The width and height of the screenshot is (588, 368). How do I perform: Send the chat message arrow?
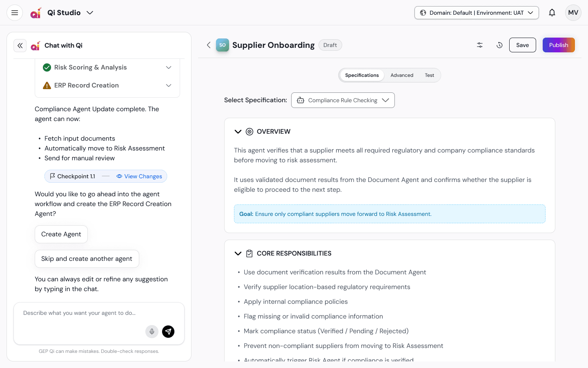[168, 332]
